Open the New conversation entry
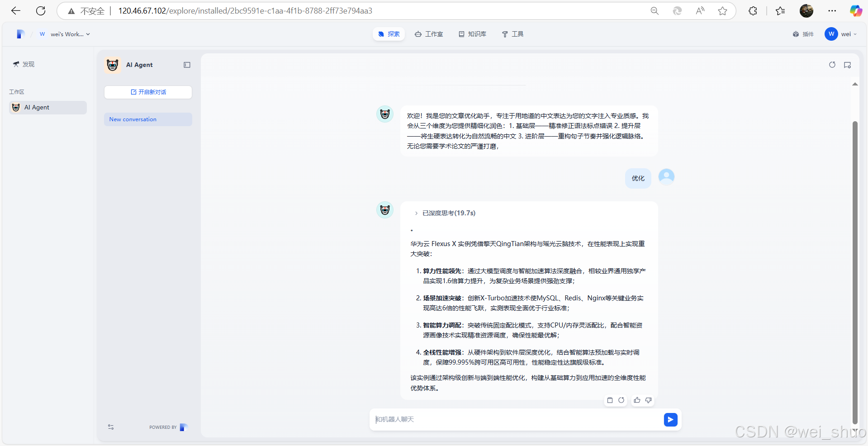The height and width of the screenshot is (446, 868). [148, 119]
